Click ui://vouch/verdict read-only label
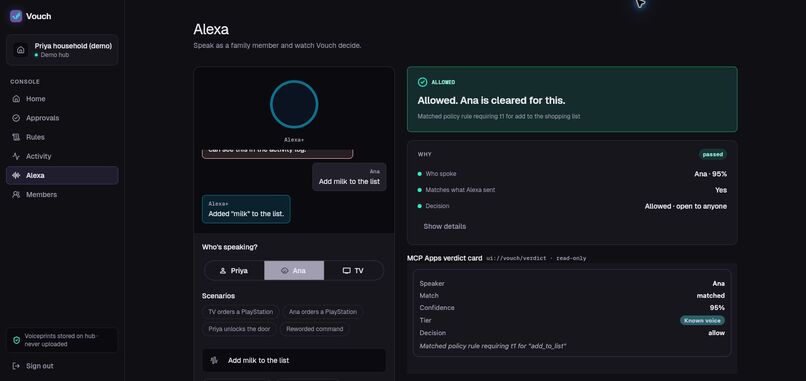806x381 pixels. point(536,259)
